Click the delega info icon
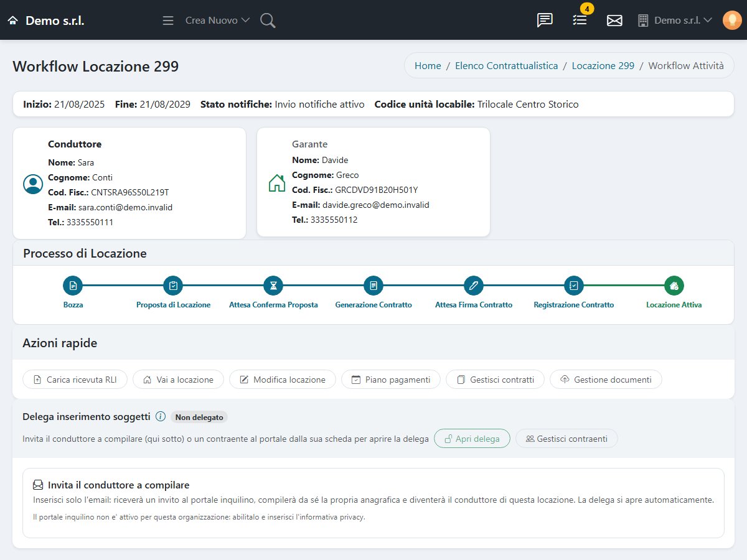Image resolution: width=747 pixels, height=560 pixels. [x=161, y=416]
